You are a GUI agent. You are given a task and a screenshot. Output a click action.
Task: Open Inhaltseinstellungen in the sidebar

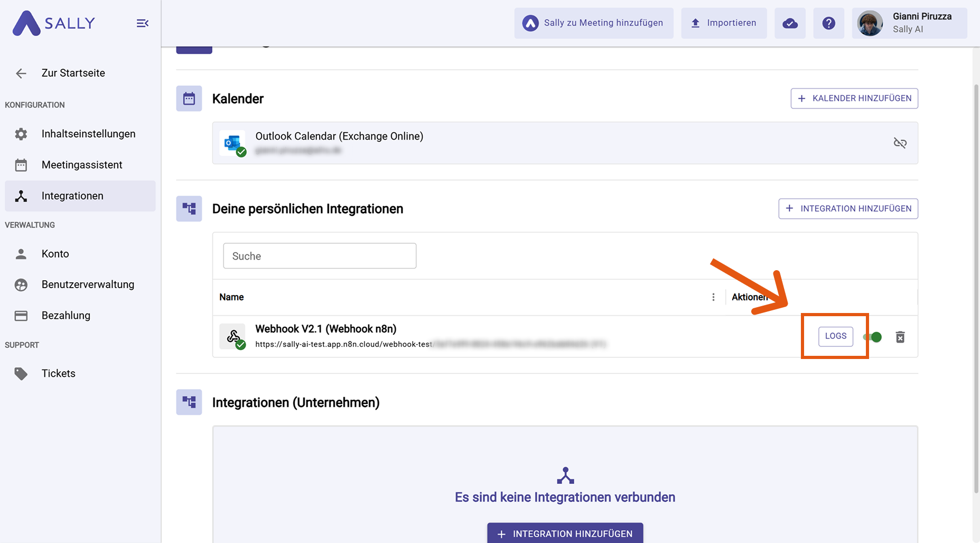point(88,134)
